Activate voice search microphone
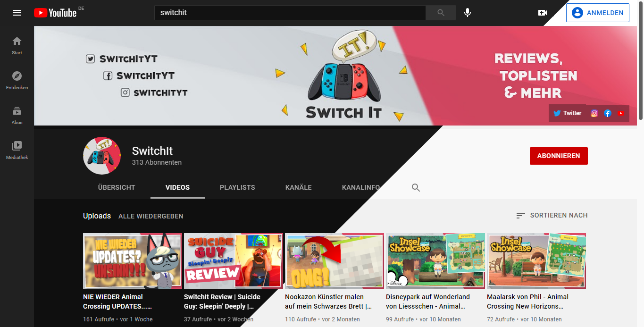Viewport: 644px width, 327px height. pos(468,13)
